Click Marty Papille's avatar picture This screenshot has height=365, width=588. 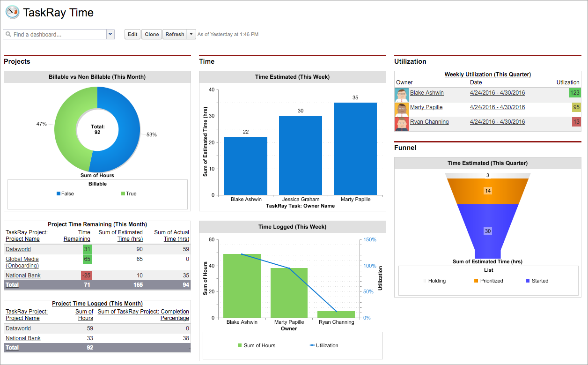tap(402, 110)
